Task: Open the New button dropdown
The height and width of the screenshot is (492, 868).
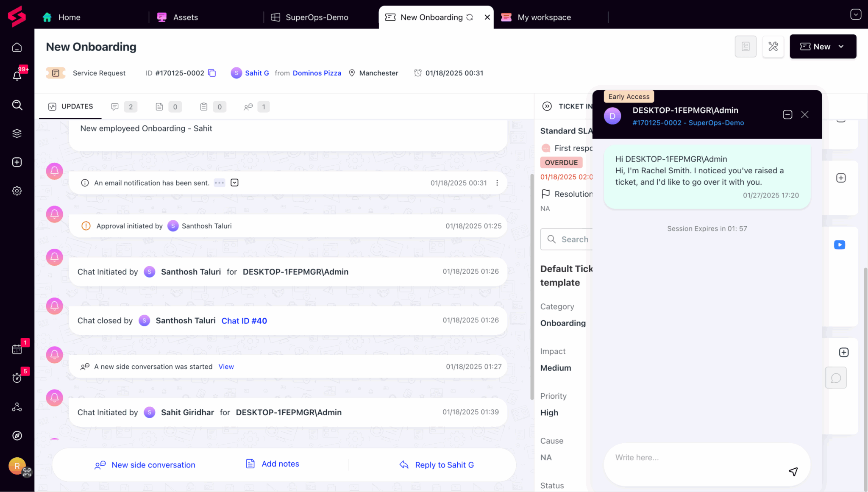Action: point(841,47)
